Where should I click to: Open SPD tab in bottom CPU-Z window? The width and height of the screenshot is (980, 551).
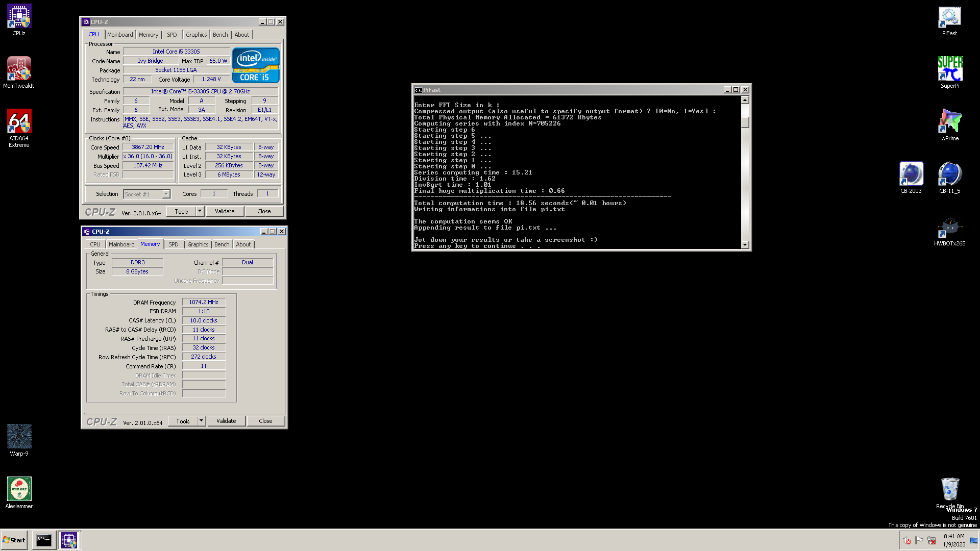coord(174,244)
